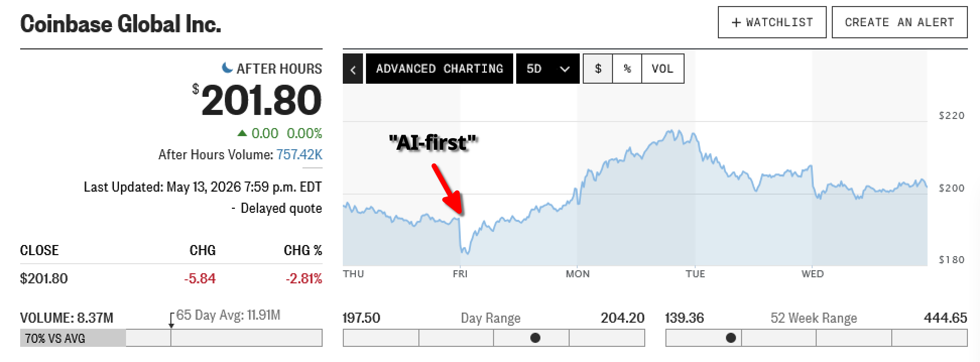Open the 5D time range dropdown
Viewport: 980px width, 362px height.
(547, 69)
